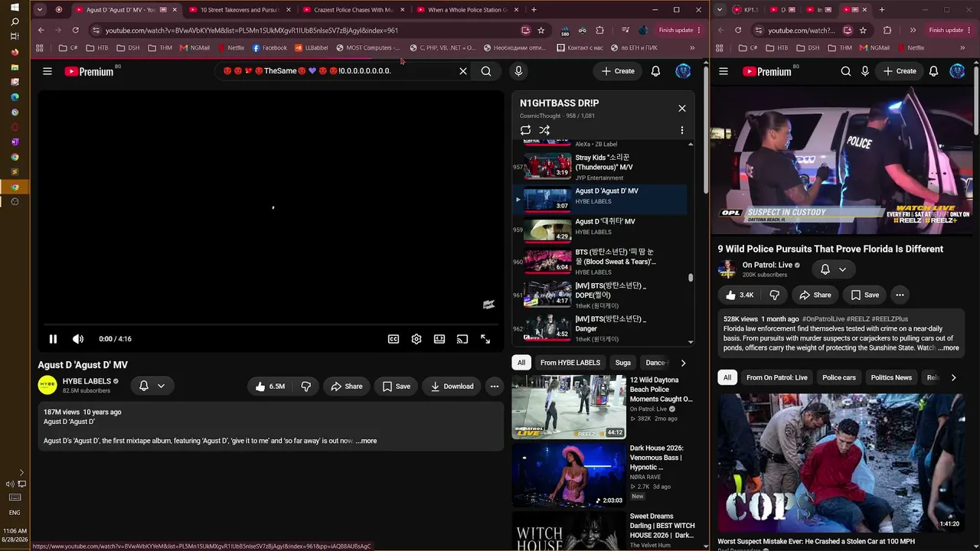Show hidden bookmarks chevron in left window

(692, 47)
